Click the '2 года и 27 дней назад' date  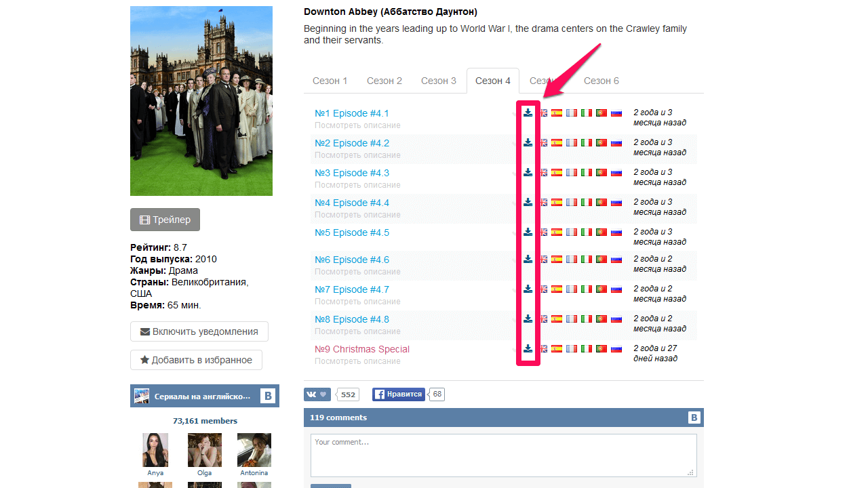pos(655,353)
